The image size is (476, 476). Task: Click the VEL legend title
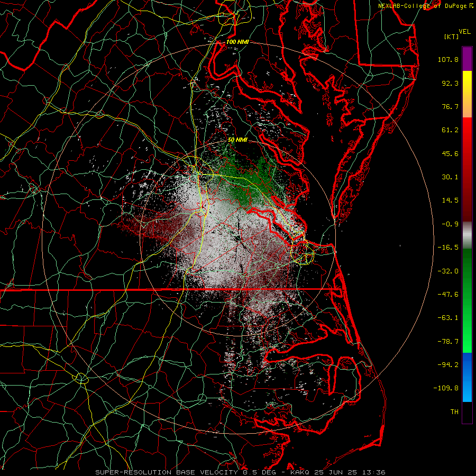point(464,32)
